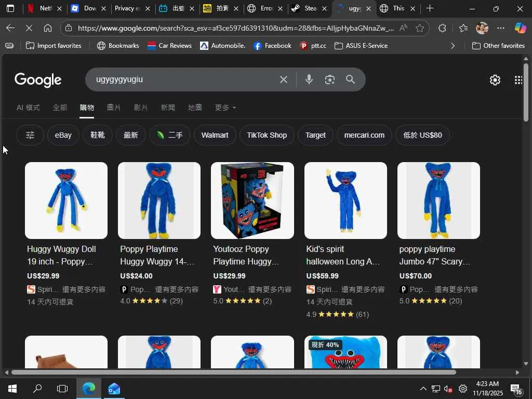The width and height of the screenshot is (532, 399).
Task: Open the browser profile avatar
Action: click(482, 28)
